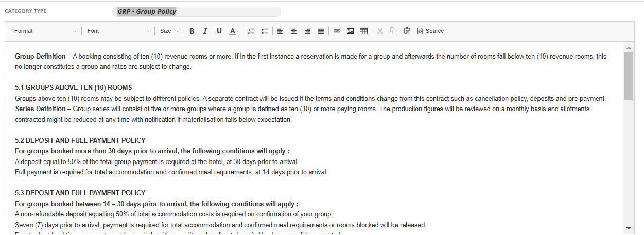Toggle bold formatting
This screenshot has width=644, height=235.
tap(192, 31)
